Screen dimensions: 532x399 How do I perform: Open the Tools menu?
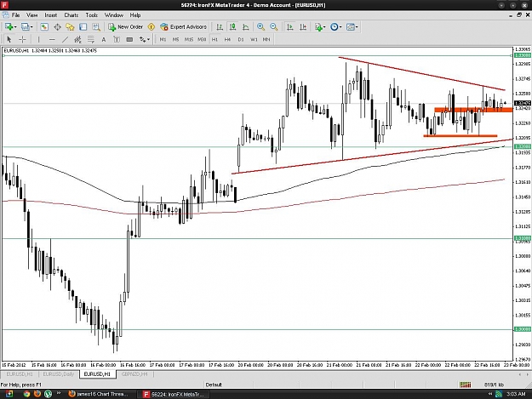(91, 15)
